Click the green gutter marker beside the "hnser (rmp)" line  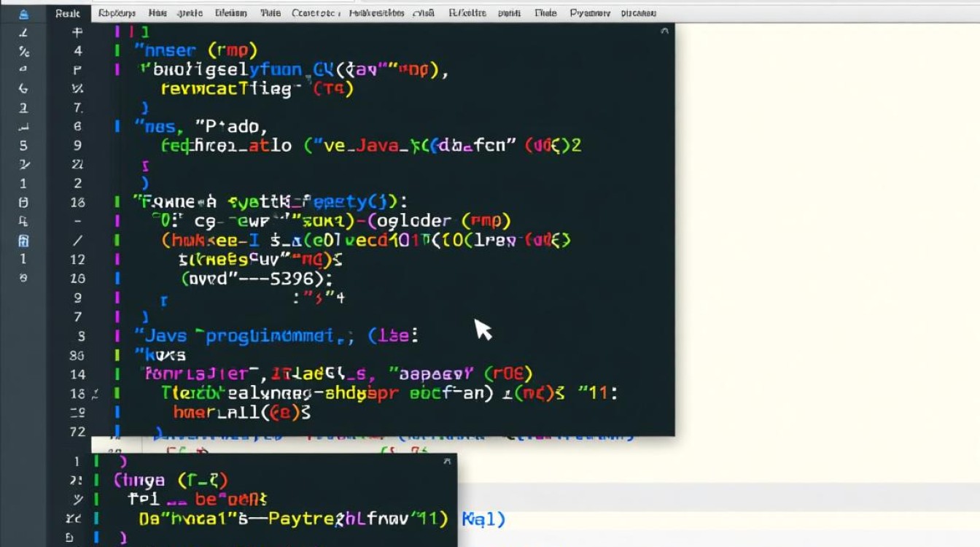click(117, 50)
